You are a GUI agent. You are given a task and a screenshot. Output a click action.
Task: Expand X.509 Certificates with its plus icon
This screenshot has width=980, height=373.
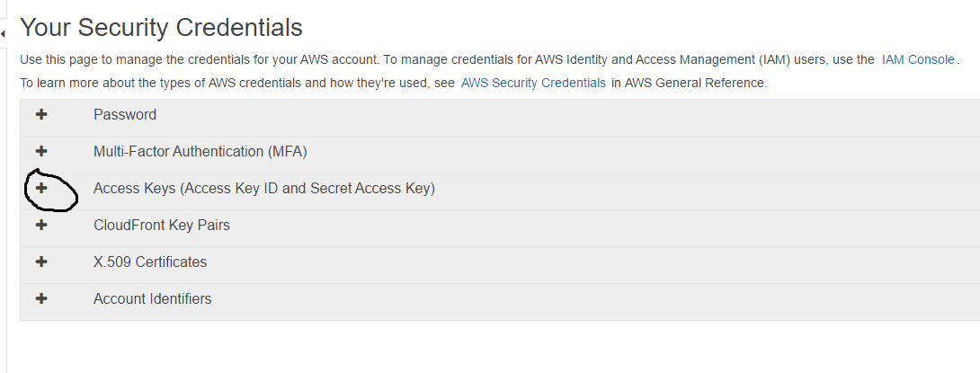41,262
